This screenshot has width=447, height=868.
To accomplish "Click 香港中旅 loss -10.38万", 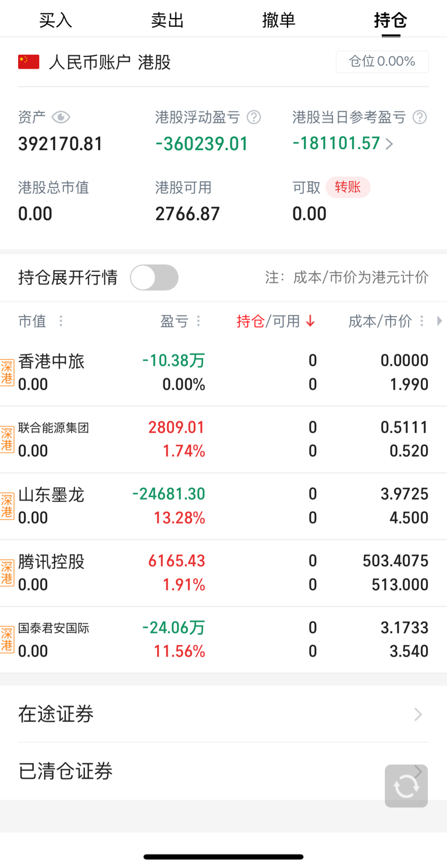I will (x=174, y=360).
